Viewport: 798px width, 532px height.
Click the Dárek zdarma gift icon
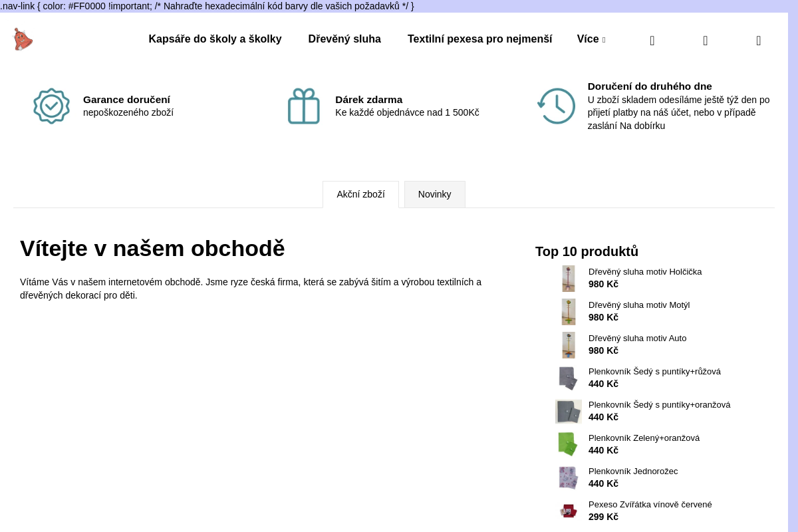303,106
